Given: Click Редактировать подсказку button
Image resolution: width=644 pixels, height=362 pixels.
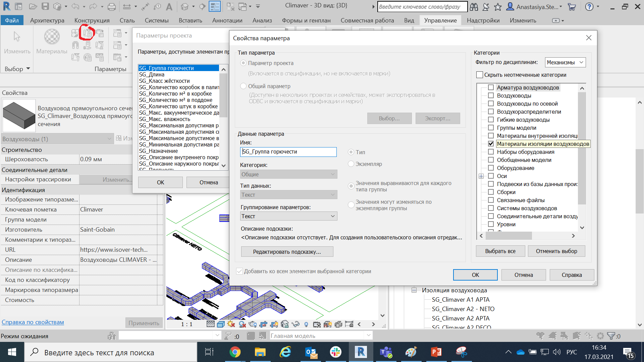Looking at the screenshot, I should (x=287, y=252).
